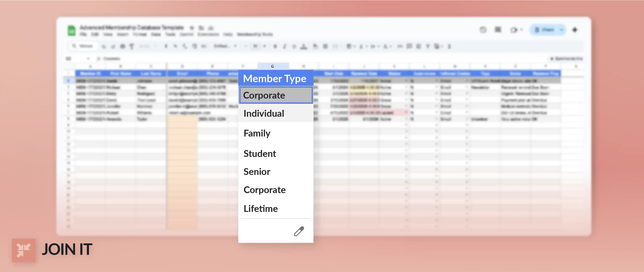644x272 pixels.
Task: Open version history from the clock icon
Action: [483, 29]
